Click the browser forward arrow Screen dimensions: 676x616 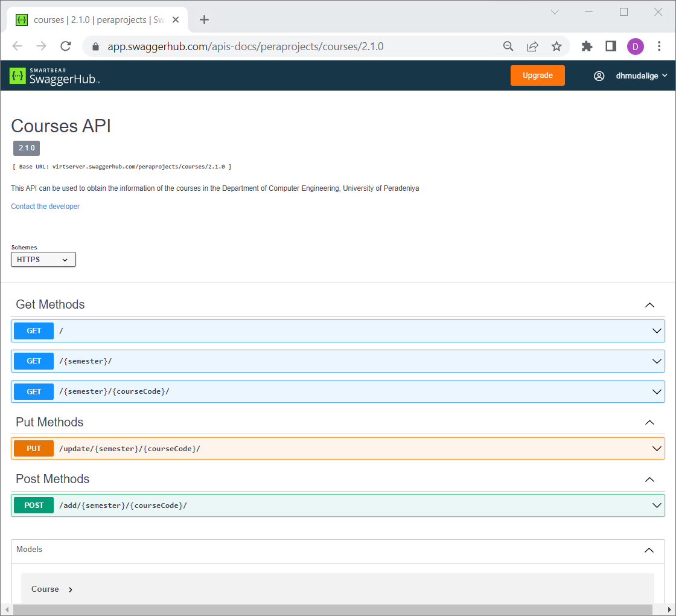[x=42, y=46]
